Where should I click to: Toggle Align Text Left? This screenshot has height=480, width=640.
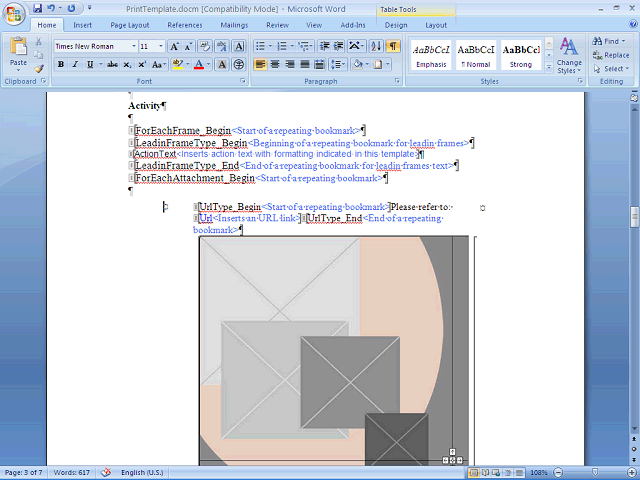(x=260, y=64)
